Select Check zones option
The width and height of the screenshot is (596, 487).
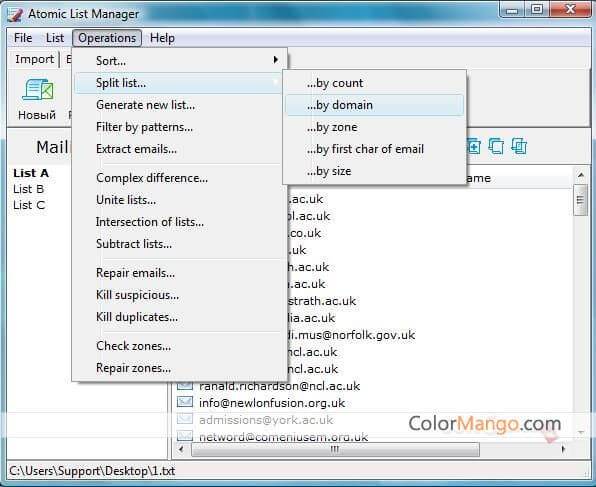point(178,346)
